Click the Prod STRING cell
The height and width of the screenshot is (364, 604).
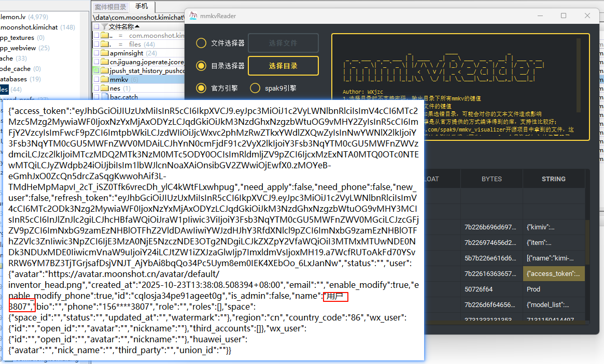[554, 289]
